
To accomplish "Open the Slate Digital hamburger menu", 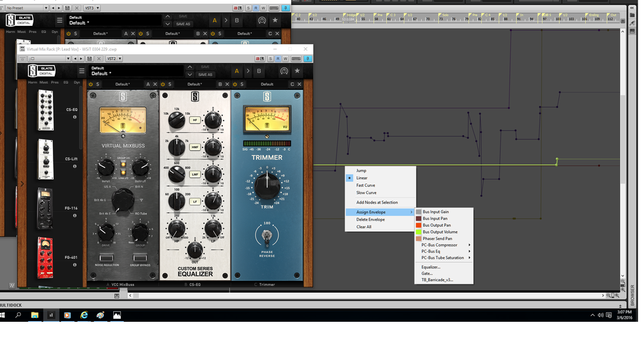I will 81,71.
